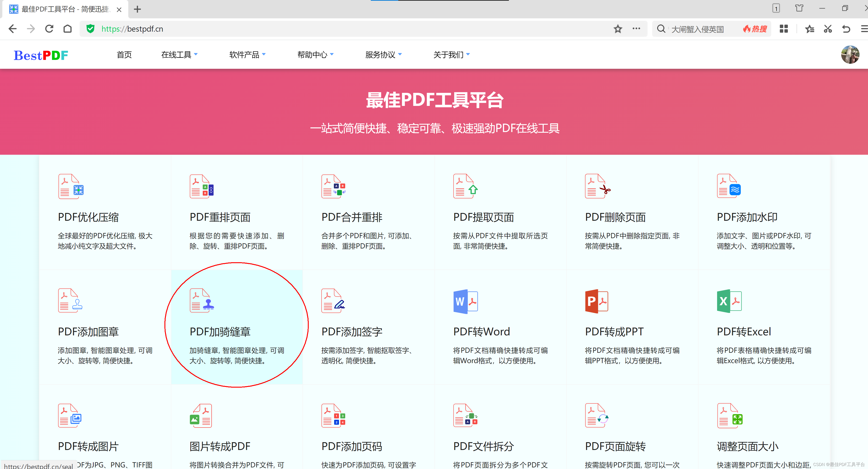Screen dimensions: 868x469
Task: Open the 服务协议 menu item
Action: (383, 55)
